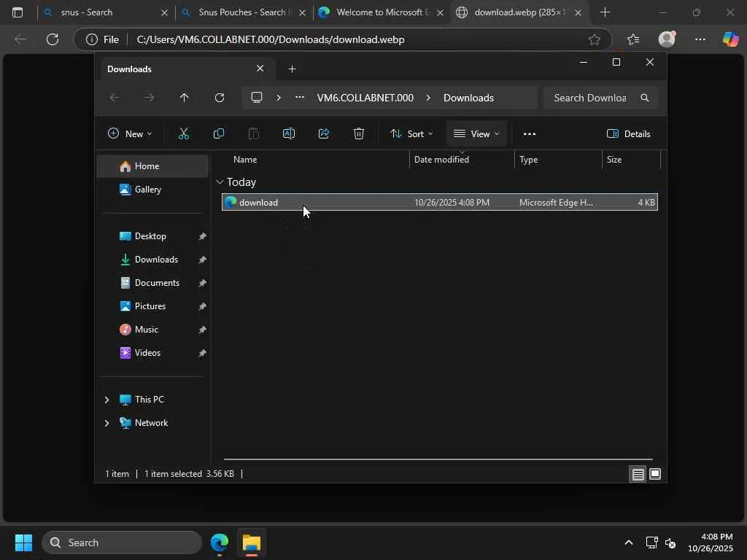
Task: Click the Rename icon in toolbar
Action: tap(288, 133)
